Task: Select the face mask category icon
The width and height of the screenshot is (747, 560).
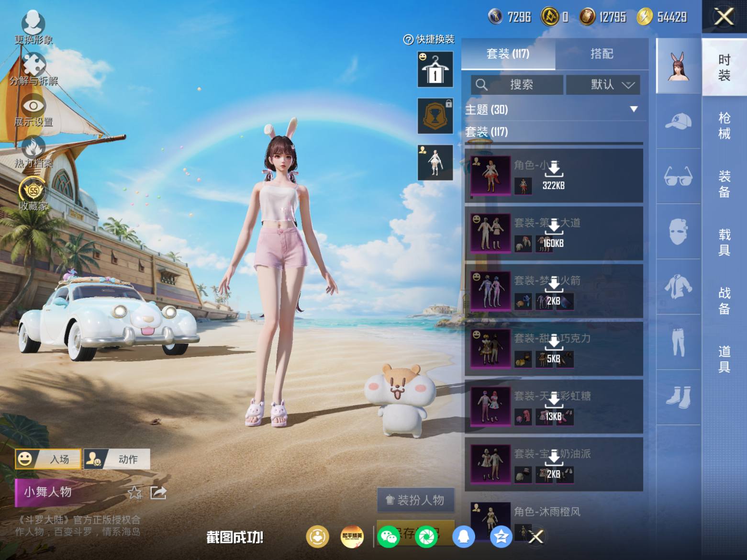Action: [678, 232]
